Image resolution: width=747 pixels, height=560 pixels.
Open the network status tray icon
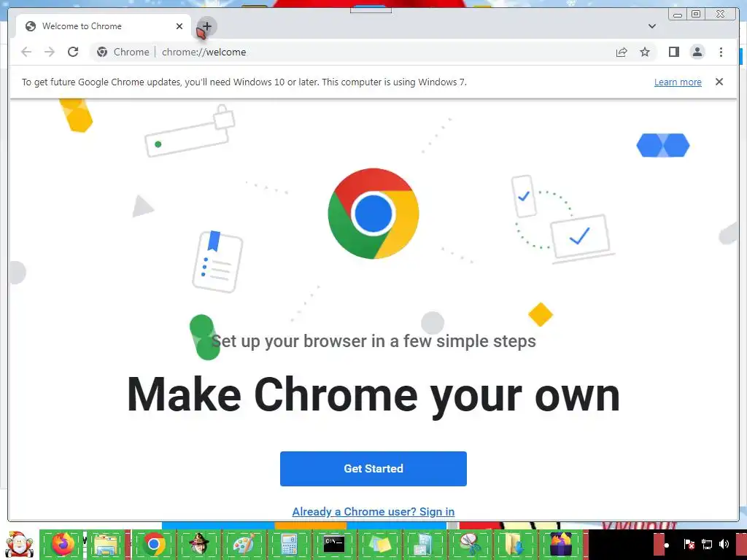click(707, 544)
